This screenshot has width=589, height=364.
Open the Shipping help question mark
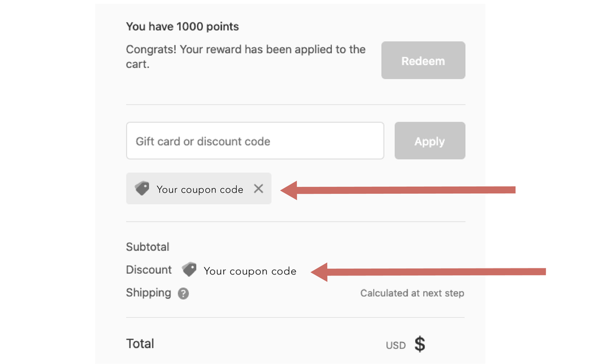pyautogui.click(x=183, y=294)
